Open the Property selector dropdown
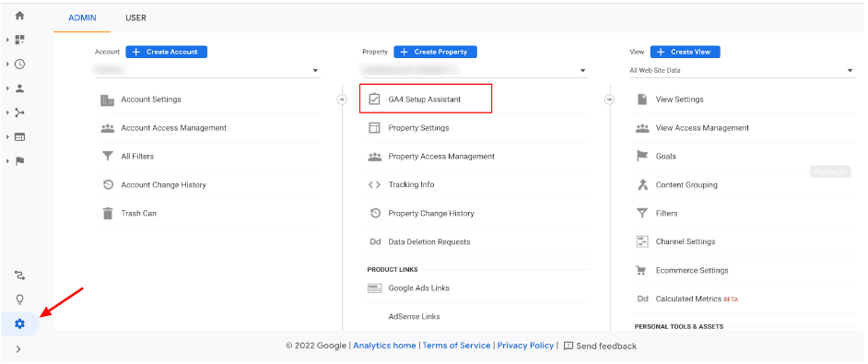 [475, 70]
